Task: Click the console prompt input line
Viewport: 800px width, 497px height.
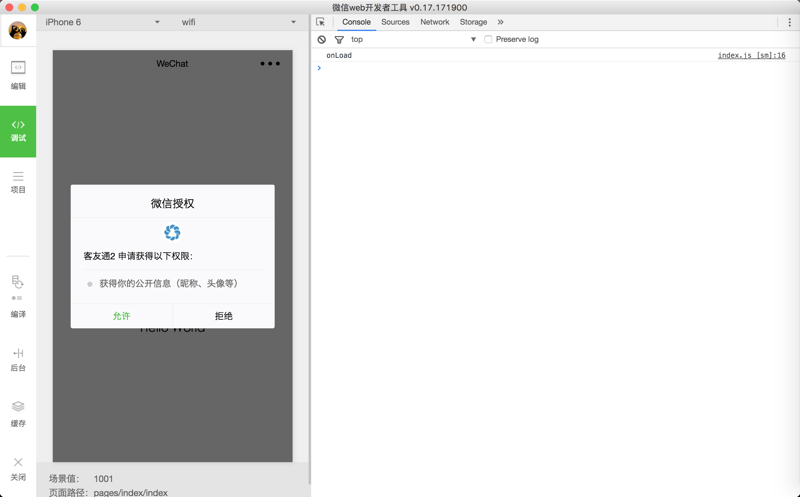Action: [556, 68]
